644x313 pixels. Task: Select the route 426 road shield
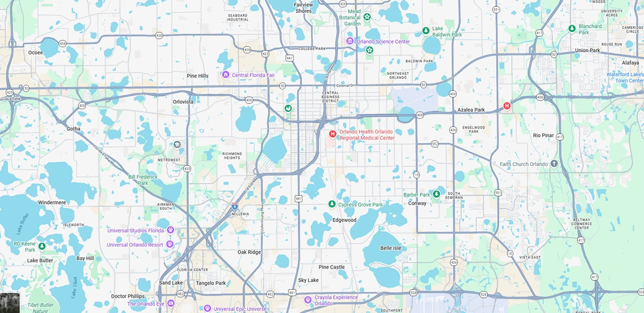[343, 4]
